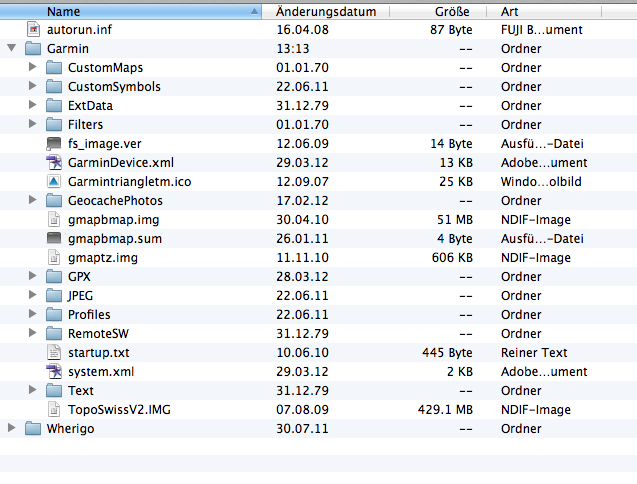
Task: Click the GeocachePhotos folder icon
Action: pos(54,200)
